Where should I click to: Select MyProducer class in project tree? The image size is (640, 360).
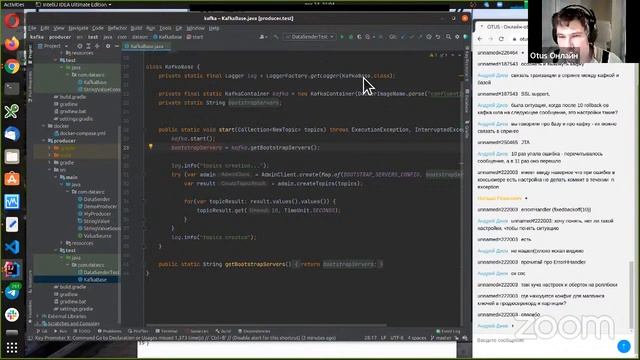[95, 214]
